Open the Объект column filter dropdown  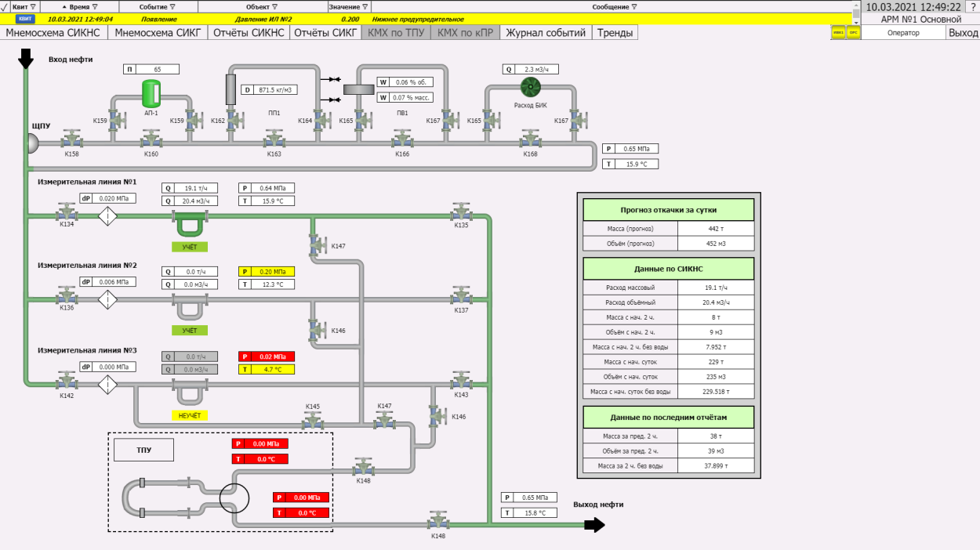(x=274, y=6)
